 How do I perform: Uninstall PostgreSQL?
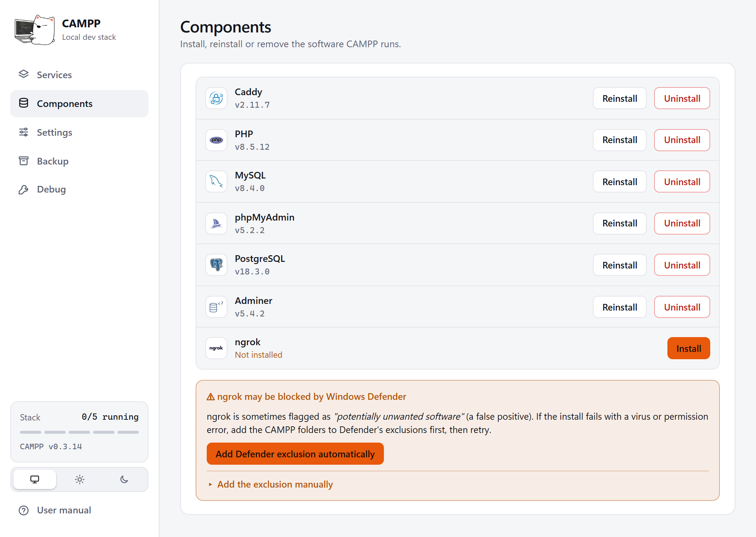(682, 265)
